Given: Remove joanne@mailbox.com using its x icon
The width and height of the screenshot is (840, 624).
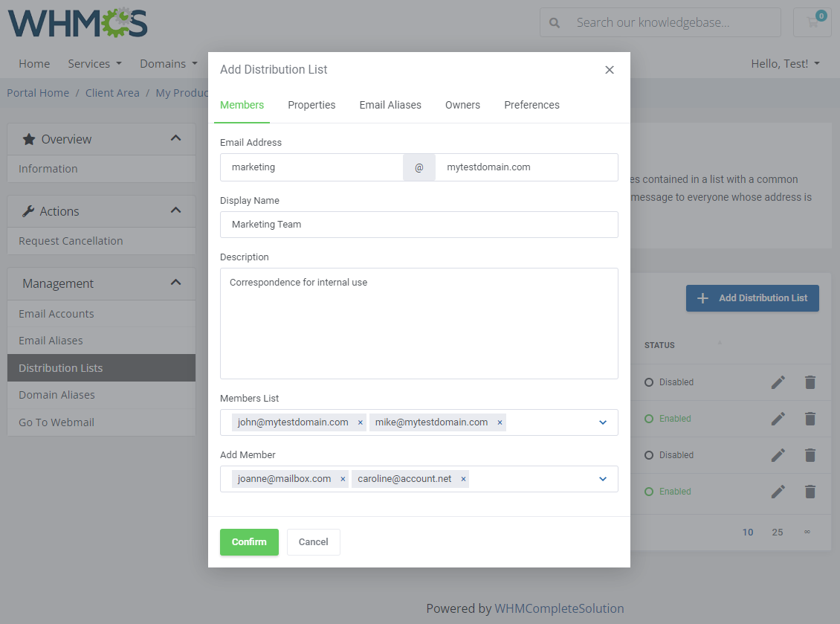Looking at the screenshot, I should [343, 479].
